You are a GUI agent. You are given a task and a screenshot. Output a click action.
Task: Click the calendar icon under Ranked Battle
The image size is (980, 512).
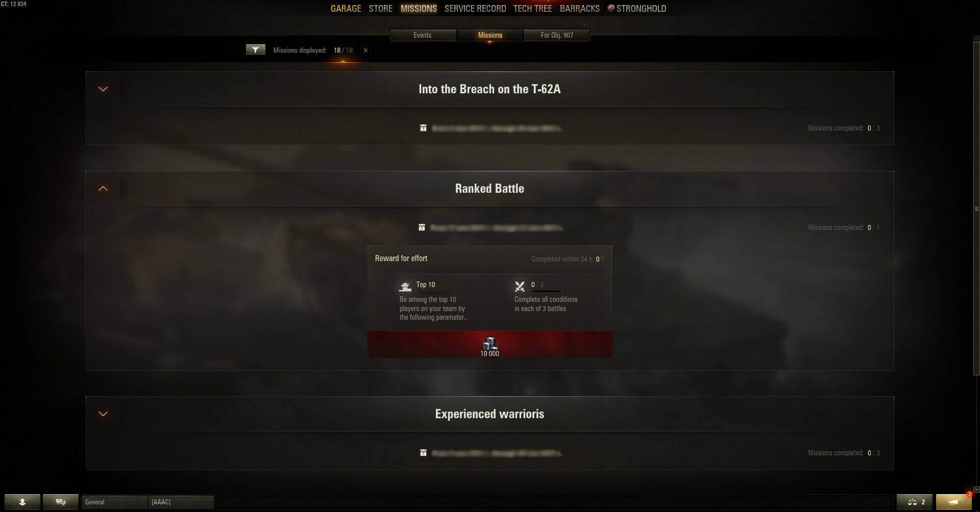[422, 227]
